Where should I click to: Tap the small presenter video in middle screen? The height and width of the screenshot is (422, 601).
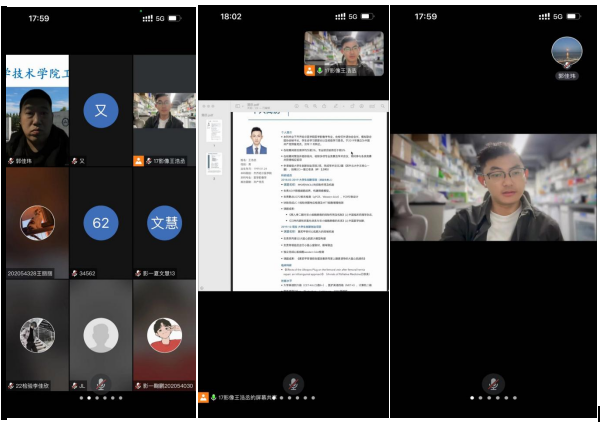point(344,52)
